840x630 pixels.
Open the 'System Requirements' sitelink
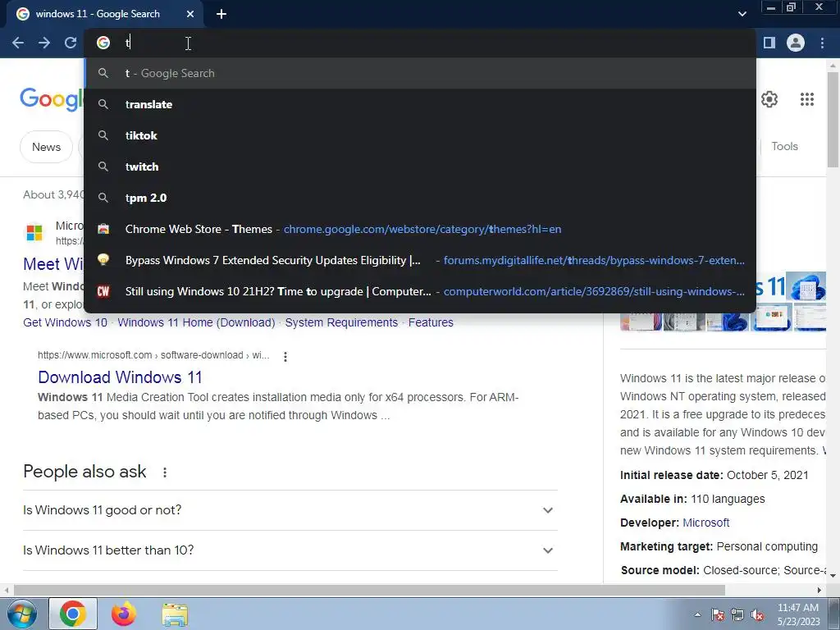[x=341, y=322]
